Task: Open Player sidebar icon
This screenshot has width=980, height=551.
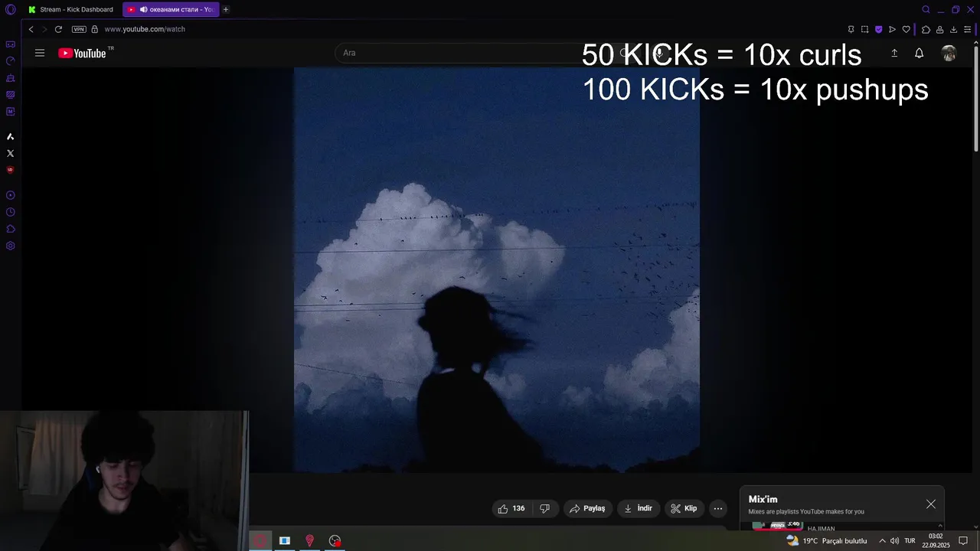Action: pos(10,195)
